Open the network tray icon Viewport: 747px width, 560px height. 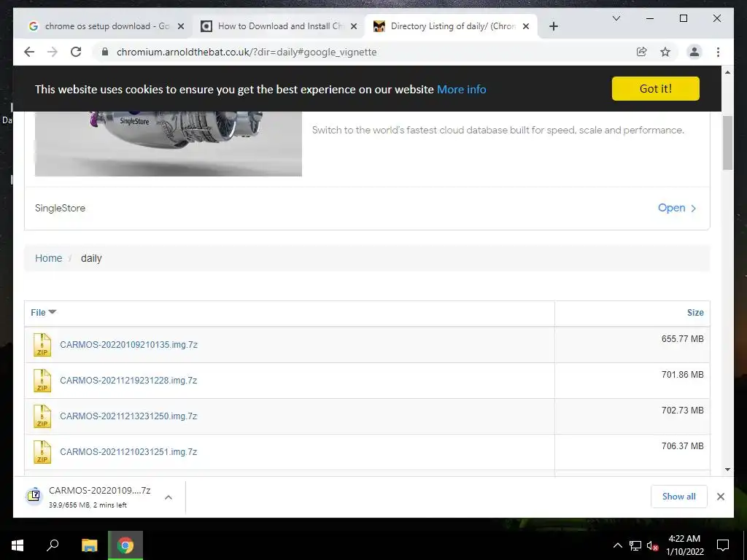635,545
